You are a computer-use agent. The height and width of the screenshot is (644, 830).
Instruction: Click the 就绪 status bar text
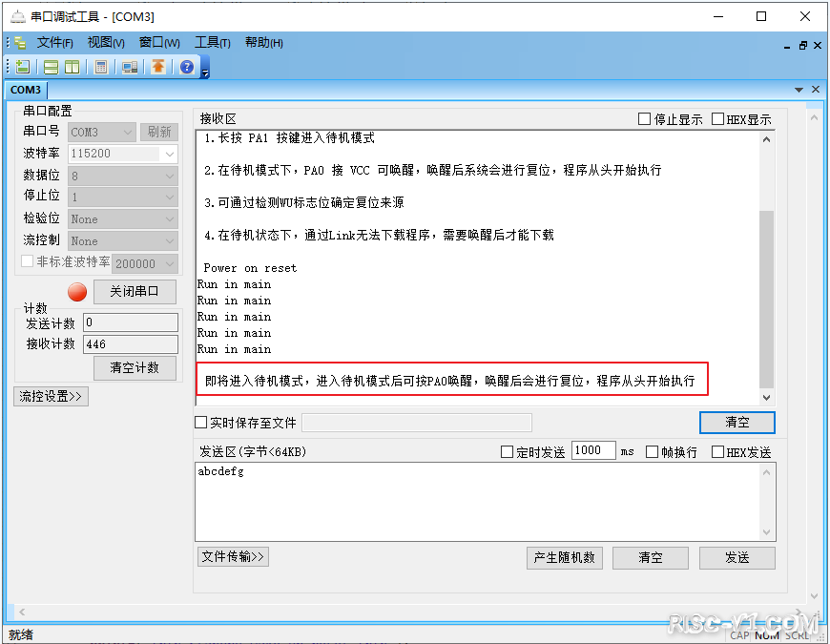coord(21,634)
